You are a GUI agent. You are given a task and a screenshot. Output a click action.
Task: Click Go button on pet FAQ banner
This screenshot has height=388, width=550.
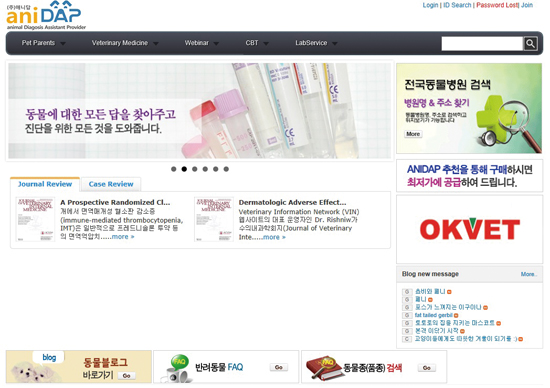[x=279, y=367]
